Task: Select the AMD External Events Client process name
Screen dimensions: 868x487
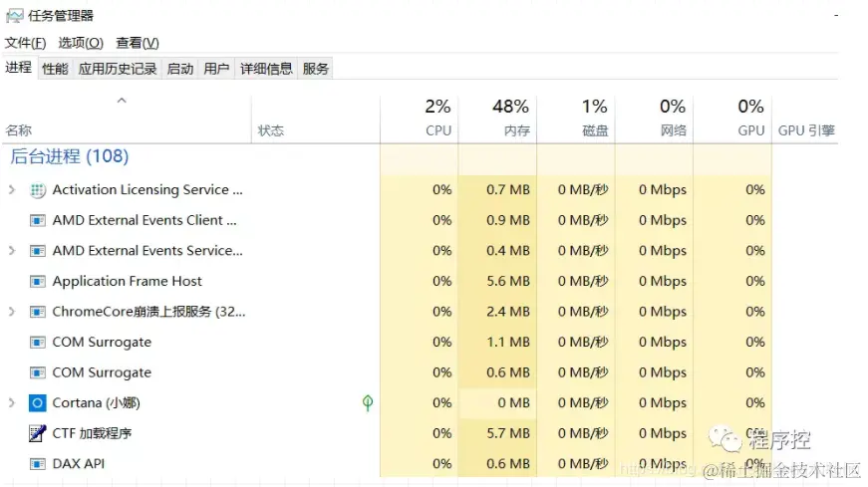Action: [145, 220]
